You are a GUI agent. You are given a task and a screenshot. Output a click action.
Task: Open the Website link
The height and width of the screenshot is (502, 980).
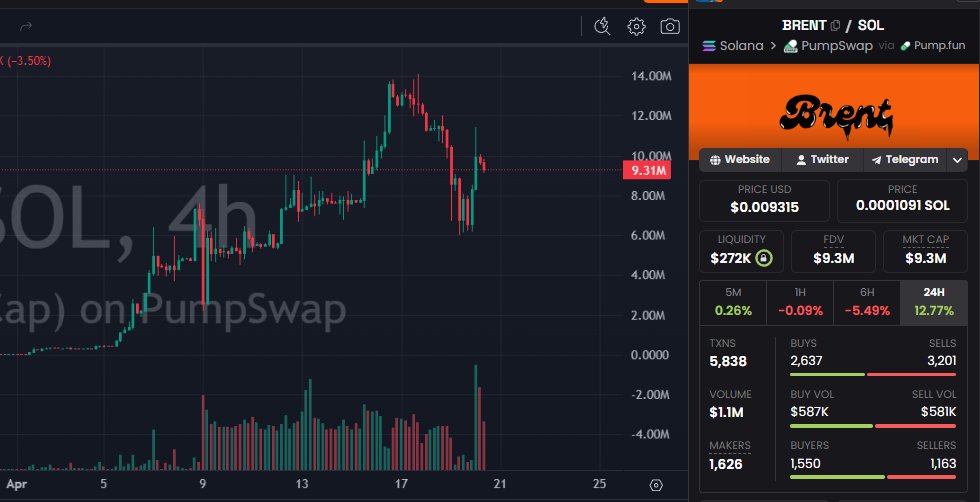[x=740, y=160]
